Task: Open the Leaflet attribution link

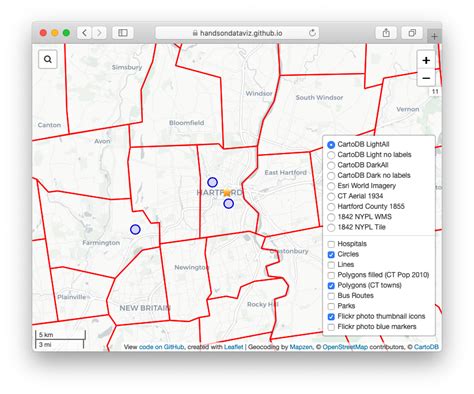Action: pos(233,347)
